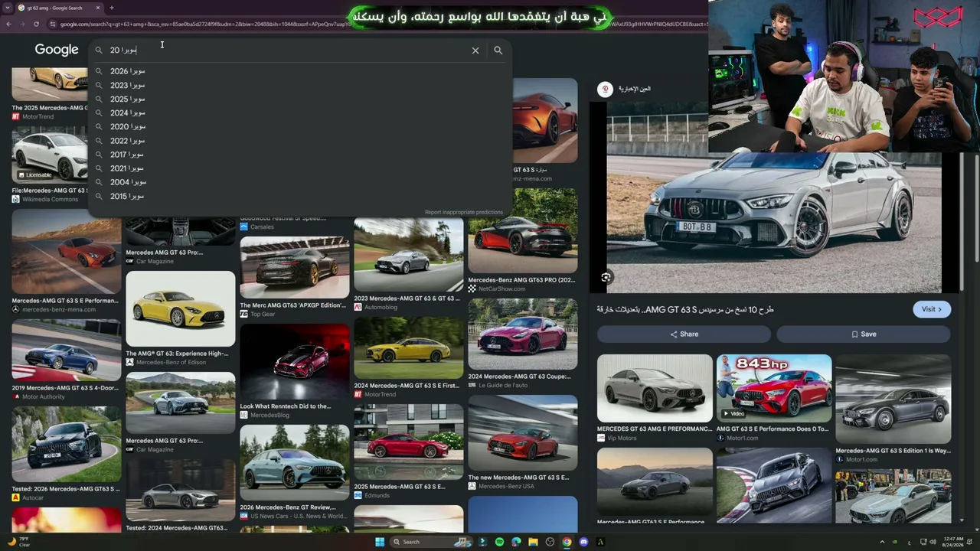Open the weather widget on the taskbar
Image resolution: width=980 pixels, height=551 pixels.
coord(19,542)
